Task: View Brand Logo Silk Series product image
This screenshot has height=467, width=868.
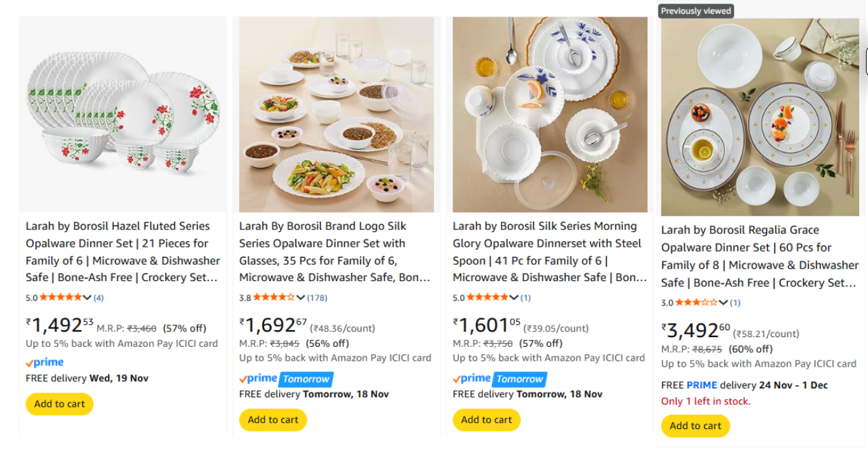Action: [x=337, y=115]
